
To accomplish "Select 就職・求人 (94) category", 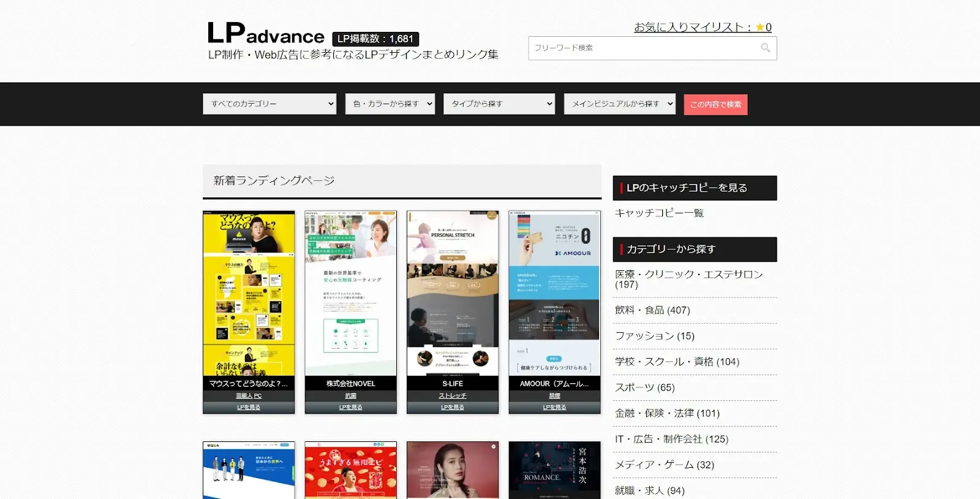I will [x=650, y=490].
